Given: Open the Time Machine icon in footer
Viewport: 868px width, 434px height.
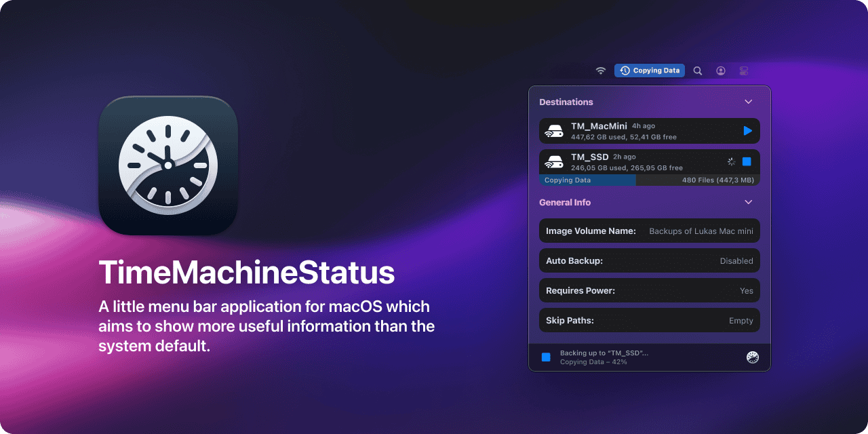Looking at the screenshot, I should coord(752,357).
